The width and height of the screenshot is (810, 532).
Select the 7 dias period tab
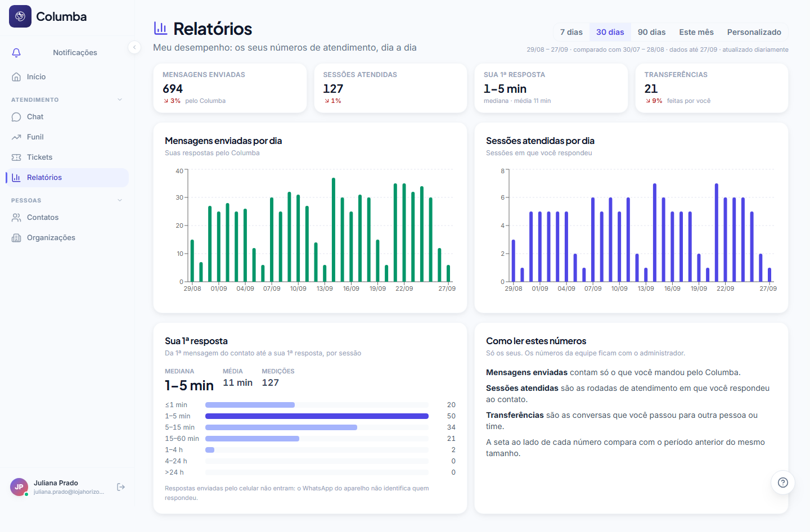point(571,32)
